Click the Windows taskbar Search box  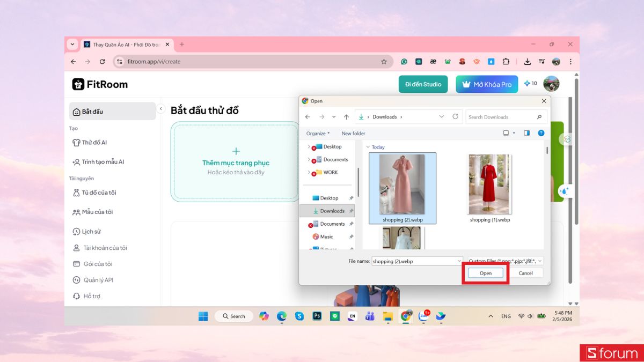(x=234, y=316)
